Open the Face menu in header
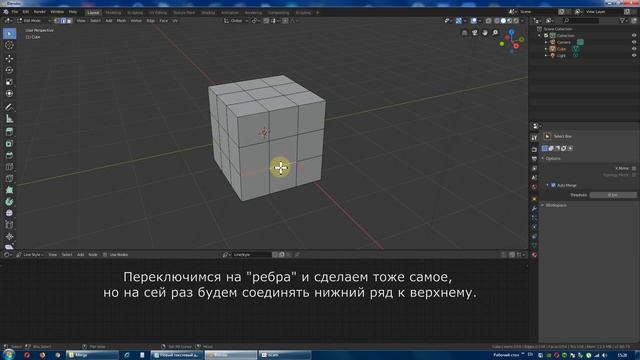This screenshot has width=640, height=360. coord(163,20)
